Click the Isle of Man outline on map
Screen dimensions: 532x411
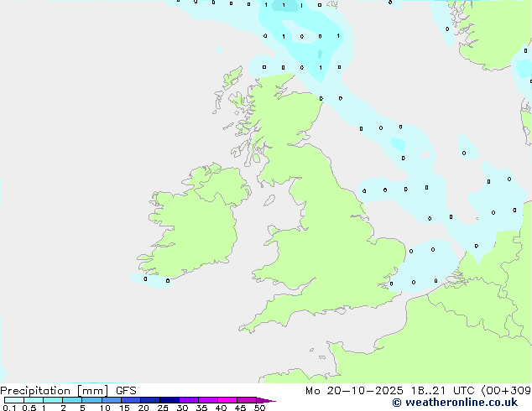click(x=269, y=200)
